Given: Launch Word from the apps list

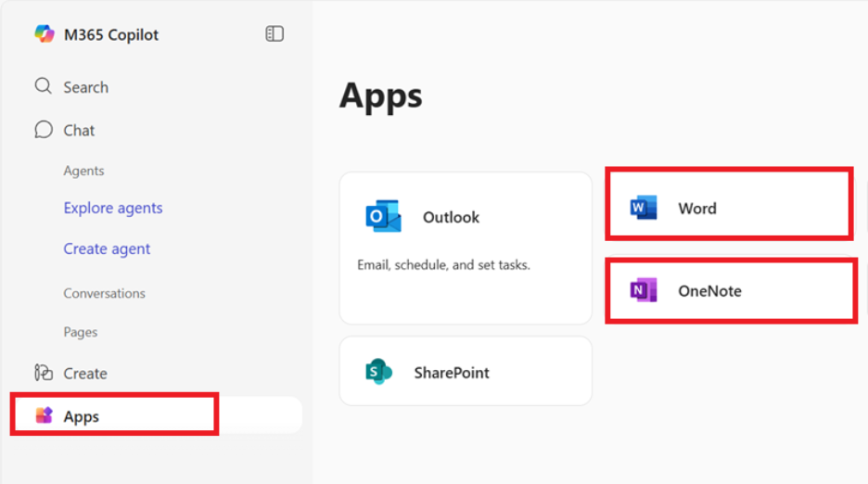Looking at the screenshot, I should 729,204.
